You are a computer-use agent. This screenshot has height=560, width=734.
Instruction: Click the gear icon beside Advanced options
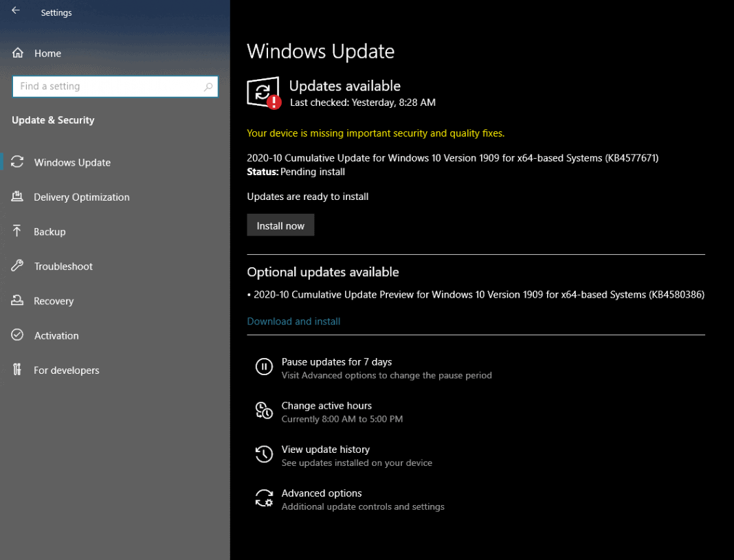(264, 498)
